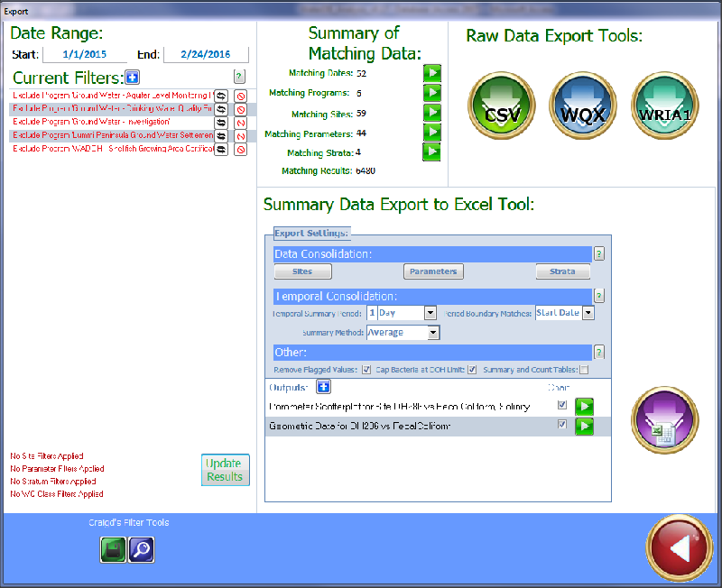Click the Parameters consolidation button
Viewport: 722px width, 588px height.
(433, 271)
